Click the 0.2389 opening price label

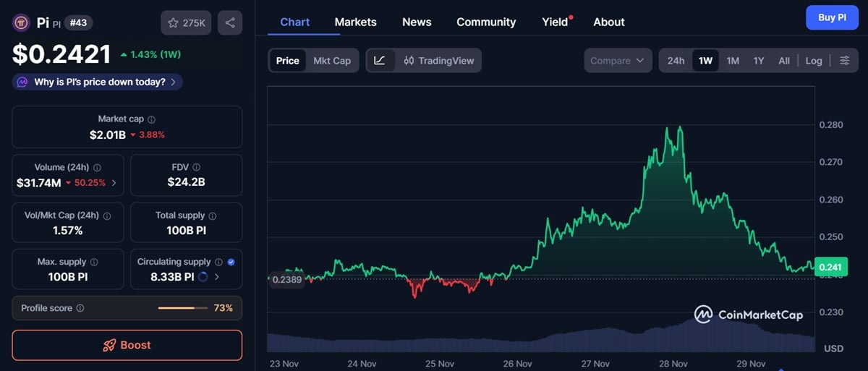tap(287, 278)
